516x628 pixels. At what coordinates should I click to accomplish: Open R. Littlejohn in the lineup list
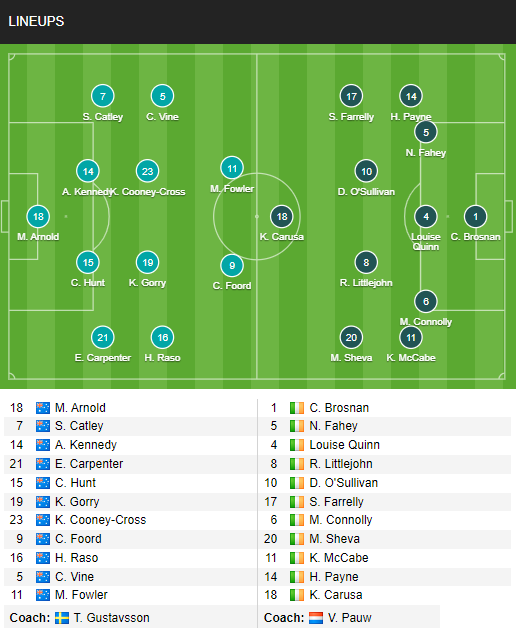(341, 464)
